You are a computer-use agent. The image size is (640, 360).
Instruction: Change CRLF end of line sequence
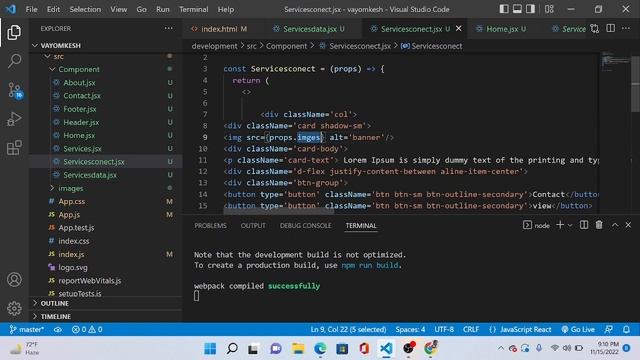(471, 329)
